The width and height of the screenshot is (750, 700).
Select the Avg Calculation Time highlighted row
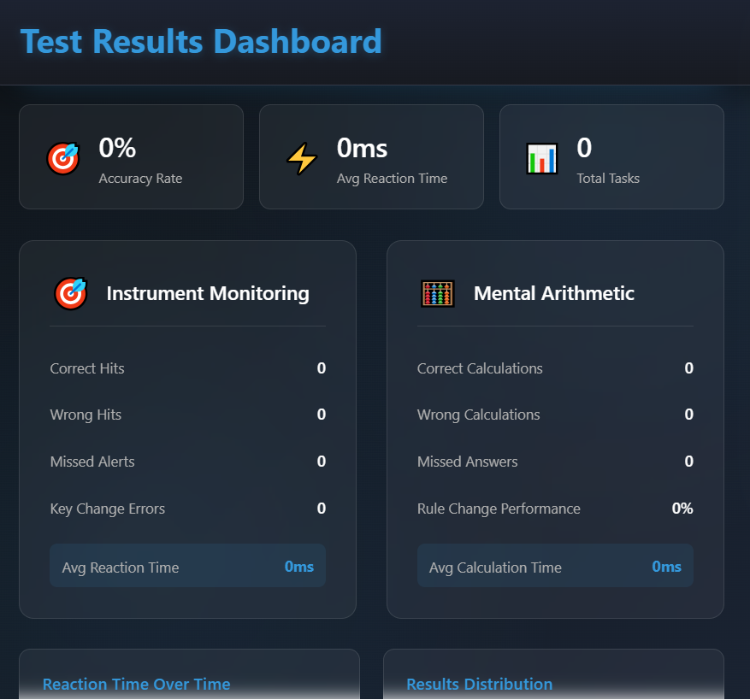coord(555,566)
